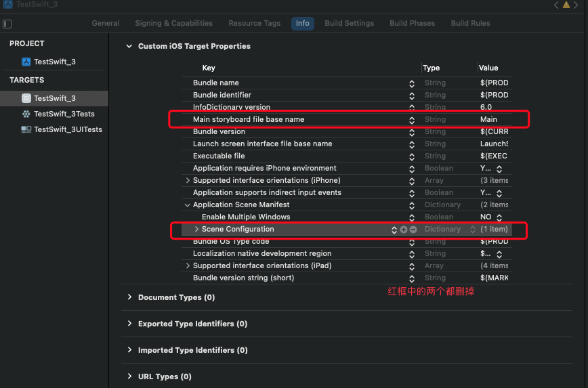Open key stepper for Localization native development region

tap(412, 254)
